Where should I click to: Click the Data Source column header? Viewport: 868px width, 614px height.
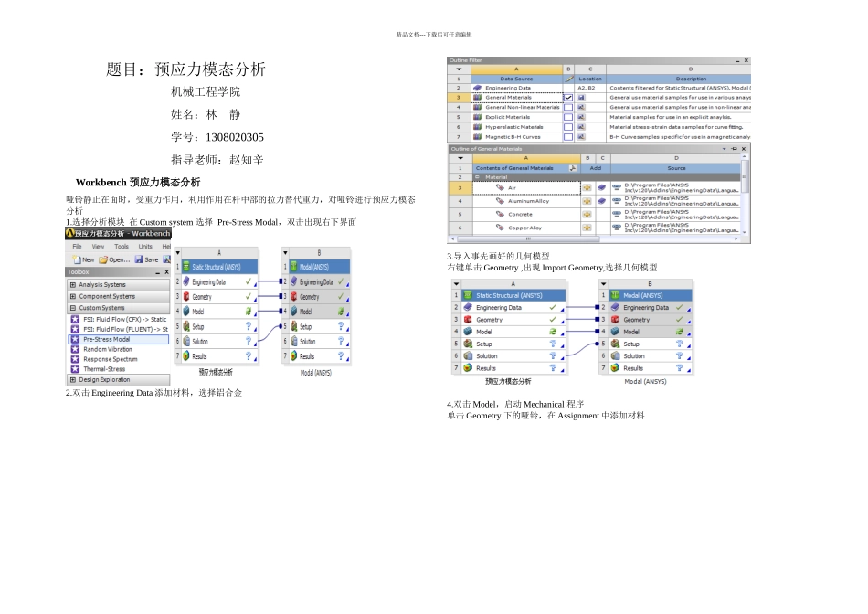click(516, 79)
